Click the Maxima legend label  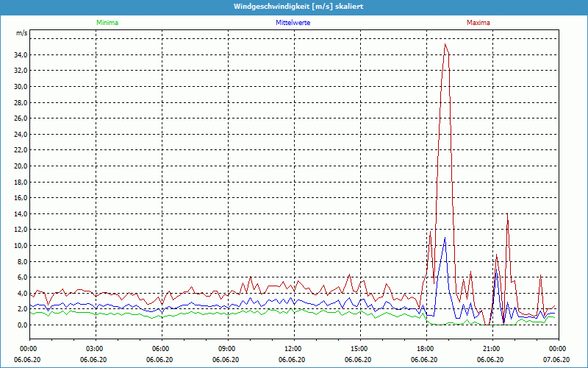[478, 23]
